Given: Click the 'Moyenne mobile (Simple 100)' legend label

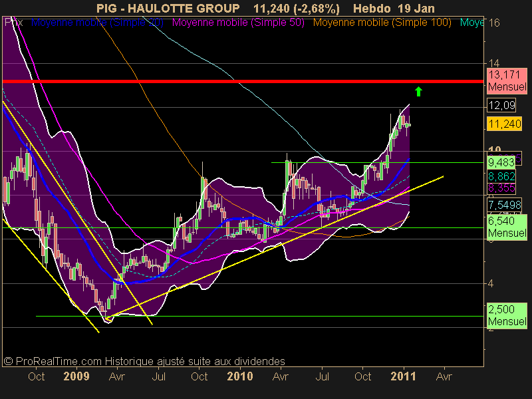Looking at the screenshot, I should [382, 23].
